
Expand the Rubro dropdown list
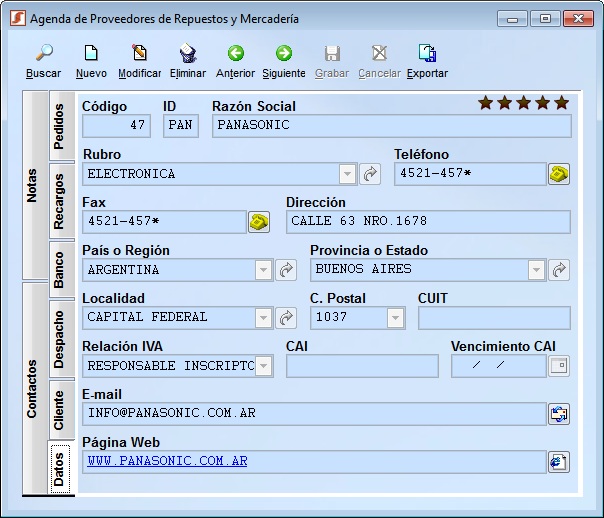click(347, 174)
